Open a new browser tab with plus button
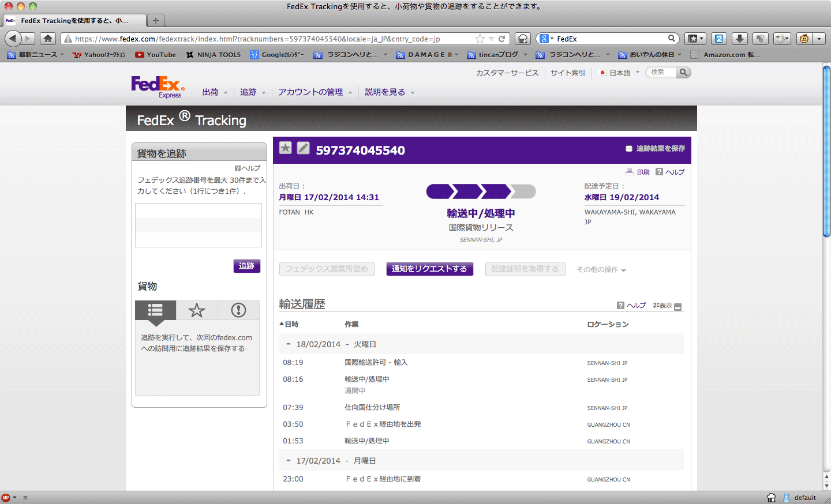 pyautogui.click(x=156, y=21)
